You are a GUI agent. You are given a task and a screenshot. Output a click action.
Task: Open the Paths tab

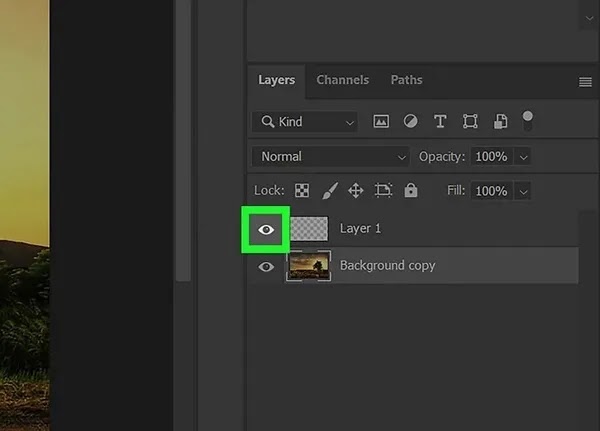pyautogui.click(x=406, y=80)
